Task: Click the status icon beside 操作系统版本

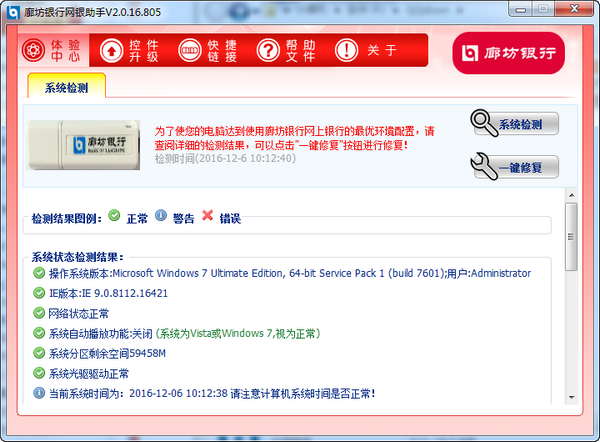Action: pyautogui.click(x=39, y=273)
